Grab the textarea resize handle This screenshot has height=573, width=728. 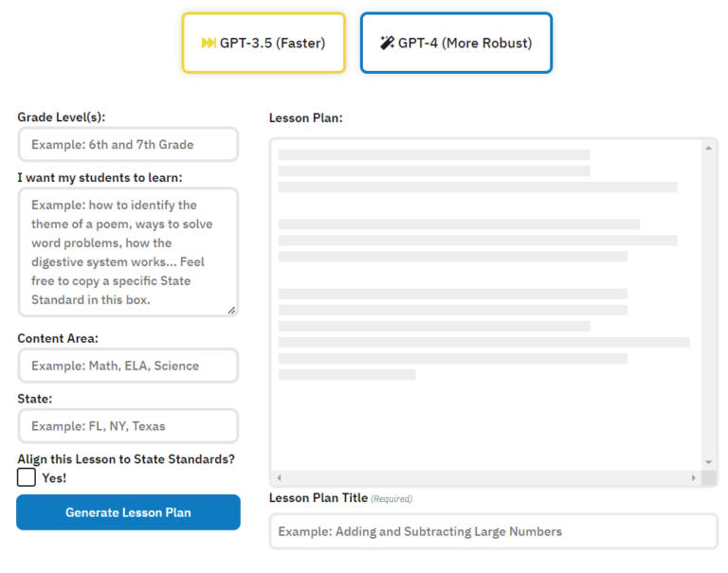[x=231, y=311]
